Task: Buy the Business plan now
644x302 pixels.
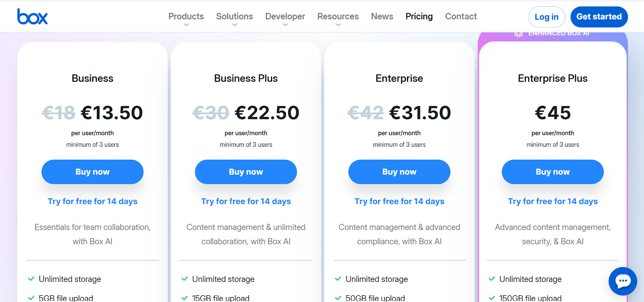Action: pyautogui.click(x=92, y=172)
